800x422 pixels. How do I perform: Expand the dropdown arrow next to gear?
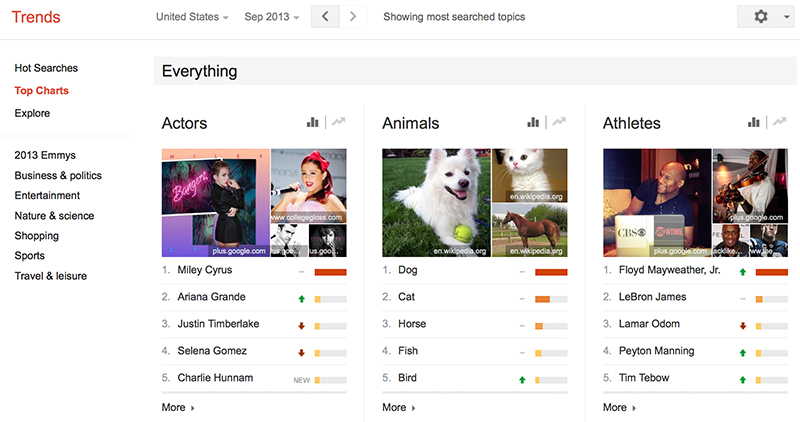coord(786,17)
